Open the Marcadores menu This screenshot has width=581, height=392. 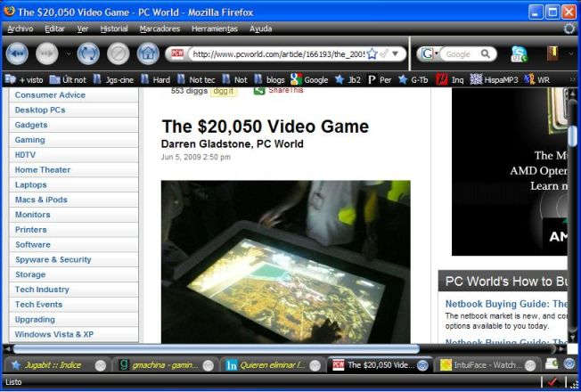coord(160,29)
